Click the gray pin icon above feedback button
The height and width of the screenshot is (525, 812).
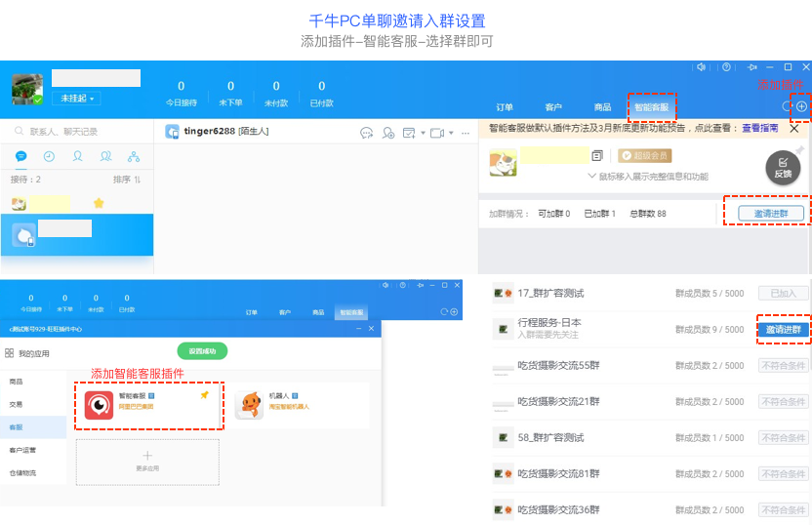click(800, 149)
